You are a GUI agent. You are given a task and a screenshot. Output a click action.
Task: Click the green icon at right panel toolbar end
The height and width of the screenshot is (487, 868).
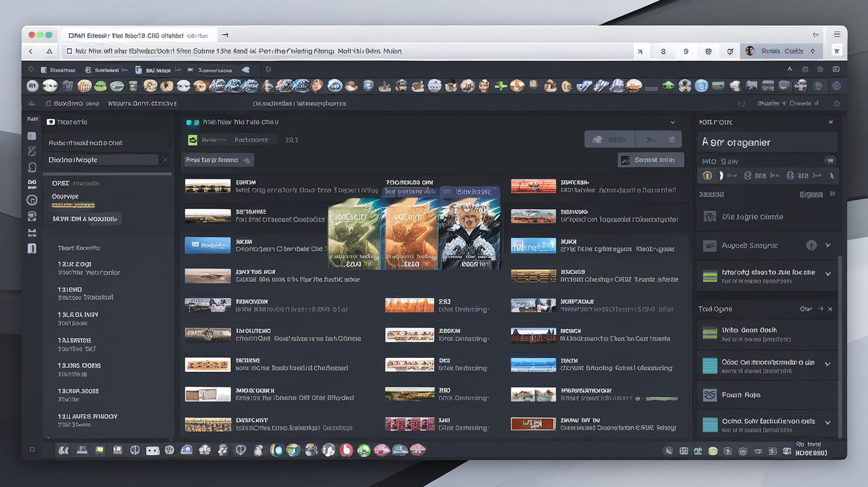[832, 176]
